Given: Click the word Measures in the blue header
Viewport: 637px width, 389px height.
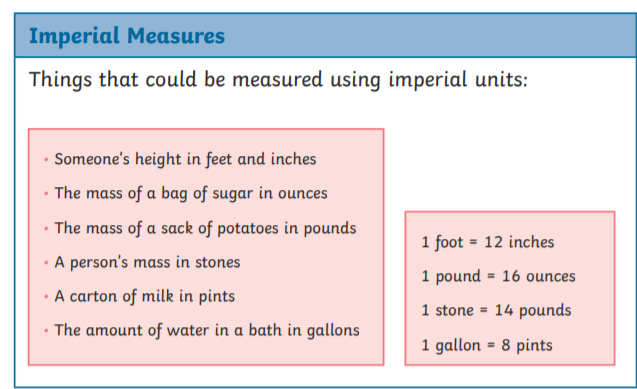Looking at the screenshot, I should (176, 36).
